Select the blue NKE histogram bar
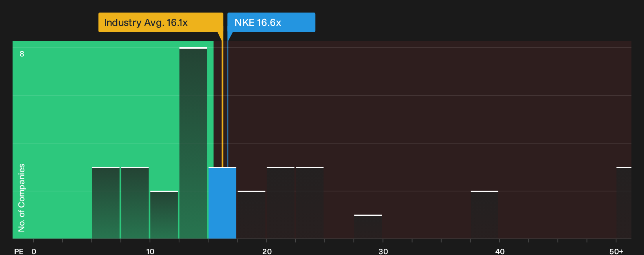Image resolution: width=644 pixels, height=255 pixels. tap(222, 203)
